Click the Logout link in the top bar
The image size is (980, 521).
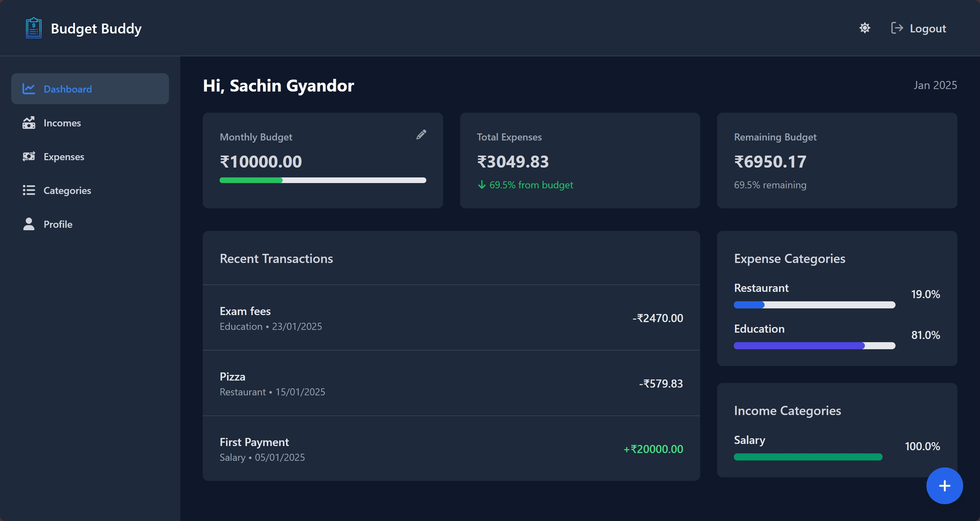click(928, 28)
